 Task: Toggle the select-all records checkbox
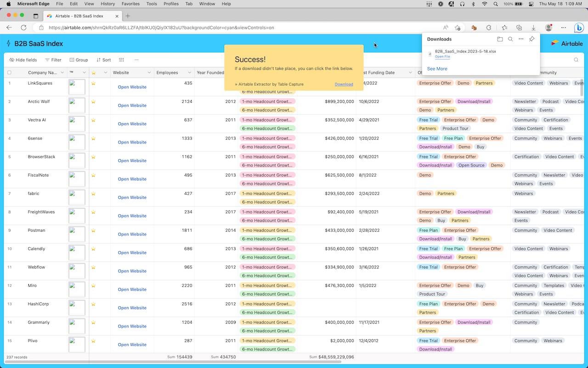[9, 73]
